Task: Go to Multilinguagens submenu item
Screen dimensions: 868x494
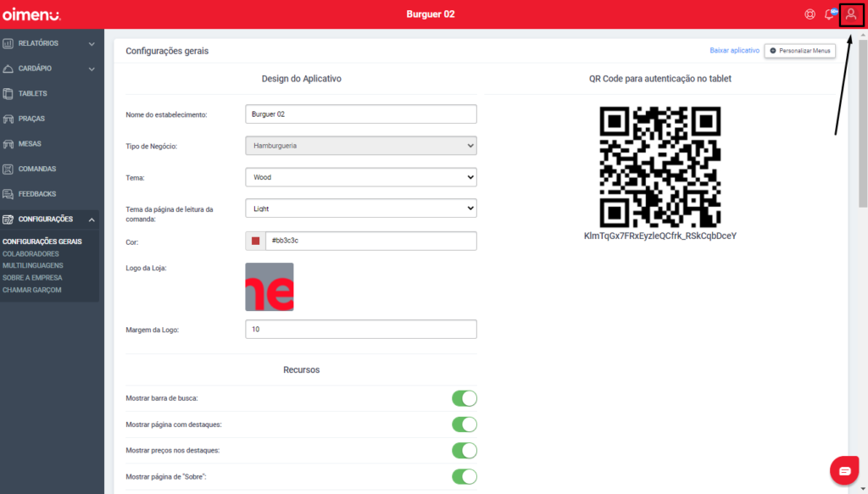Action: pos(33,265)
